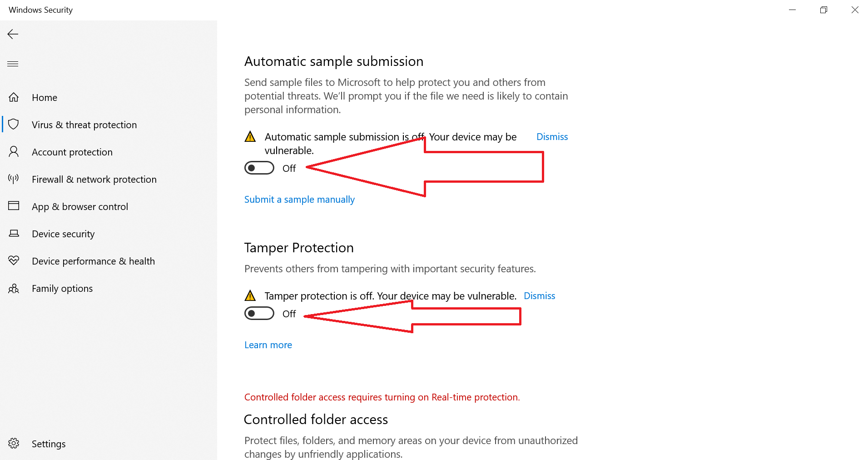Open the Submit a sample manually link

[x=299, y=200]
